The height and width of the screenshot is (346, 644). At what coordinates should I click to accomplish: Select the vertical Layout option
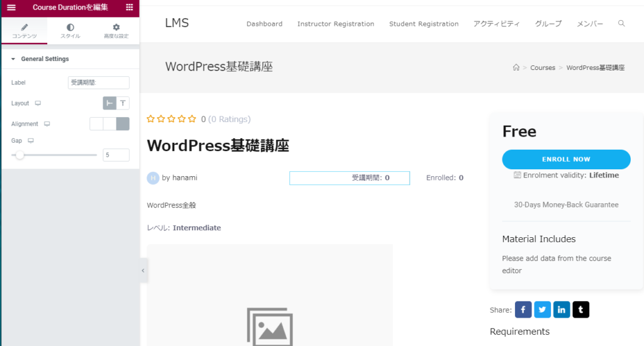coord(123,103)
